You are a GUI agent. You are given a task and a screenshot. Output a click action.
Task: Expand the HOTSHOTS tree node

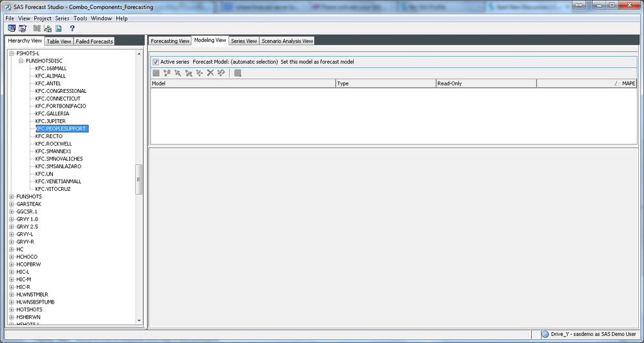tap(12, 309)
